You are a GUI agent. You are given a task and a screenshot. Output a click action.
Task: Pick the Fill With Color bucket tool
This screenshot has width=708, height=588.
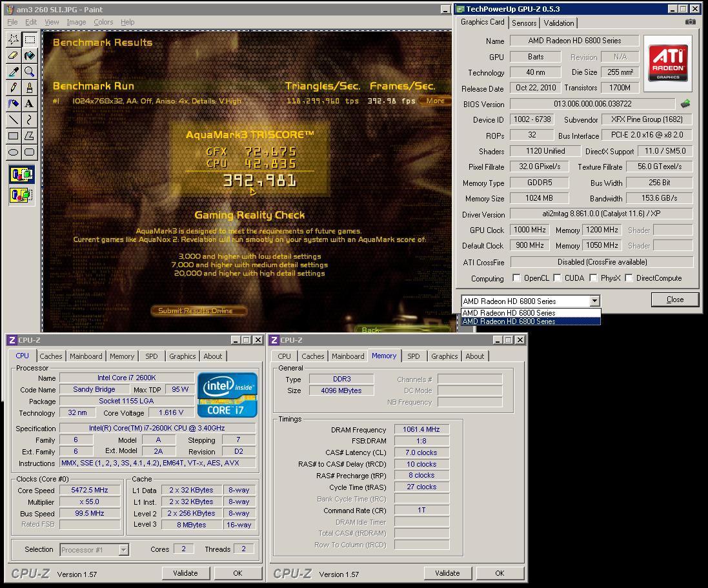pyautogui.click(x=30, y=56)
